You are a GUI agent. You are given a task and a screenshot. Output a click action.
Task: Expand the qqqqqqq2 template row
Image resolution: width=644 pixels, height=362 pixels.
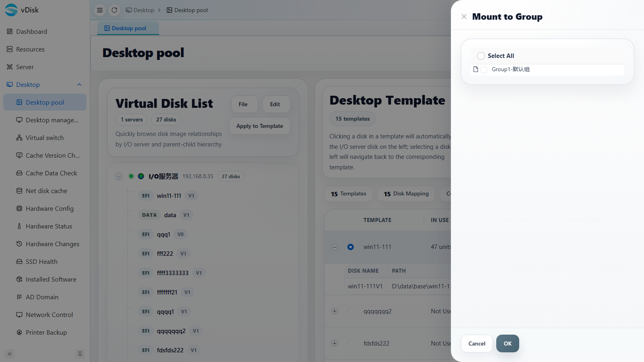[x=334, y=311]
